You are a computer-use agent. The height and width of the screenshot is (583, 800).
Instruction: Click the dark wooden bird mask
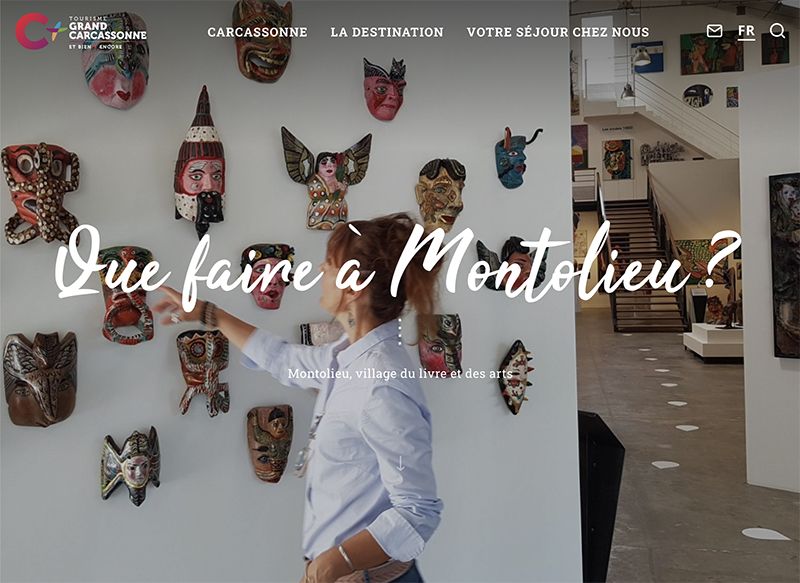click(x=40, y=379)
